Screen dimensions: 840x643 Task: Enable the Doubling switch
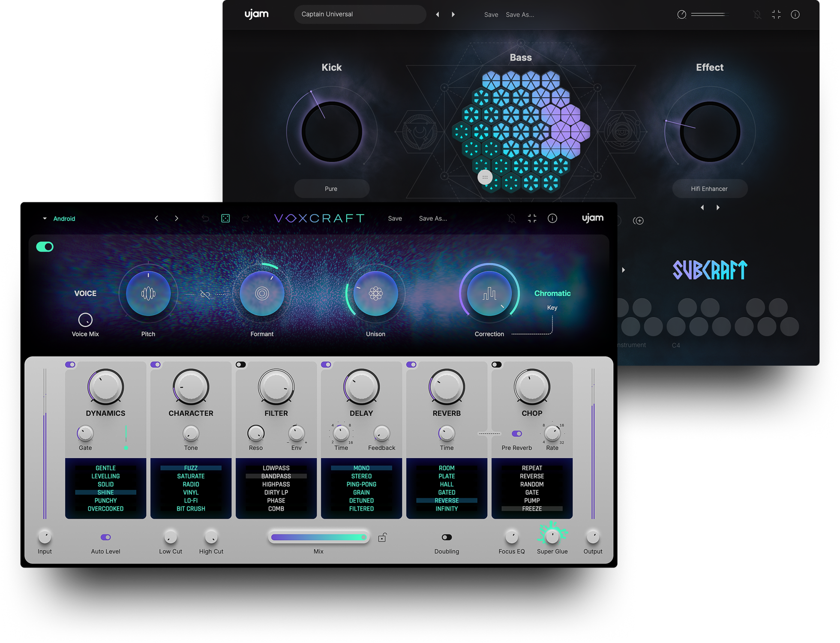(447, 537)
